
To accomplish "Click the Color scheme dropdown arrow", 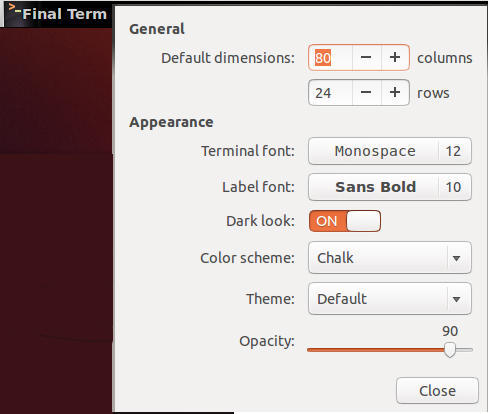I will [x=457, y=258].
